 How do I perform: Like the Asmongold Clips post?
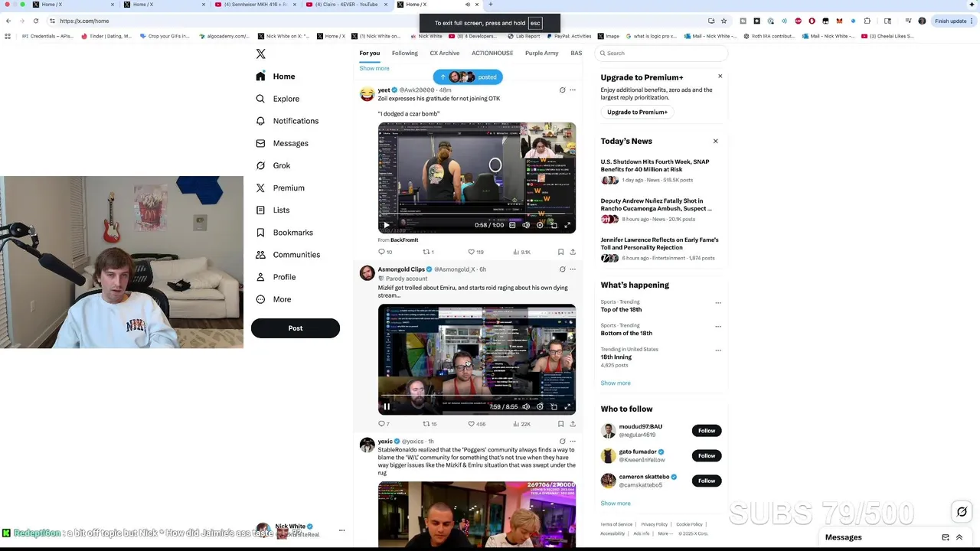click(x=476, y=424)
